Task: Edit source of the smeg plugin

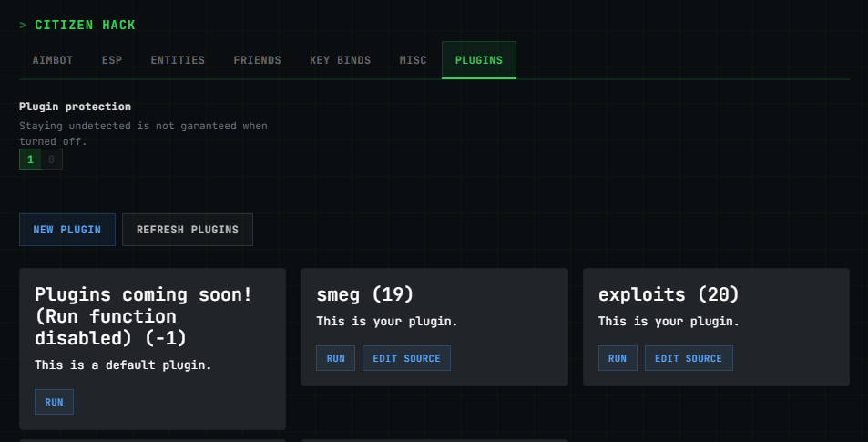Action: coord(406,358)
